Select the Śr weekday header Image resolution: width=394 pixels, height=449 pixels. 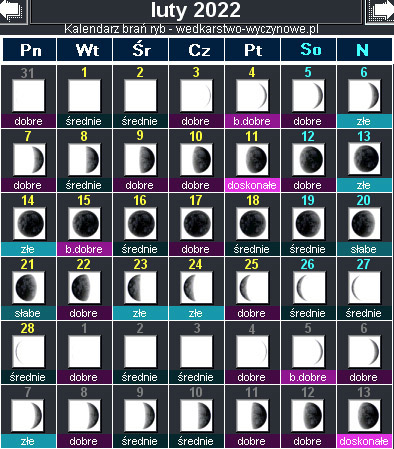pyautogui.click(x=141, y=50)
